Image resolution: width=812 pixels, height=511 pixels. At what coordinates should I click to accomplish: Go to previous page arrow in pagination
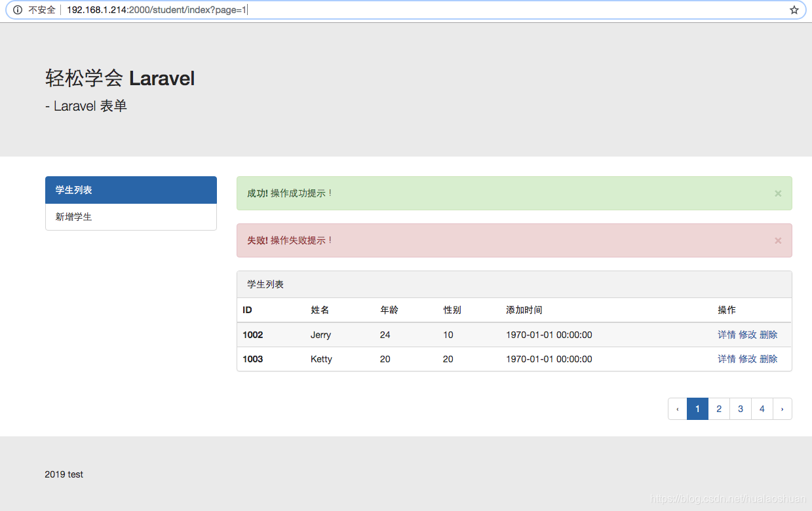tap(678, 409)
